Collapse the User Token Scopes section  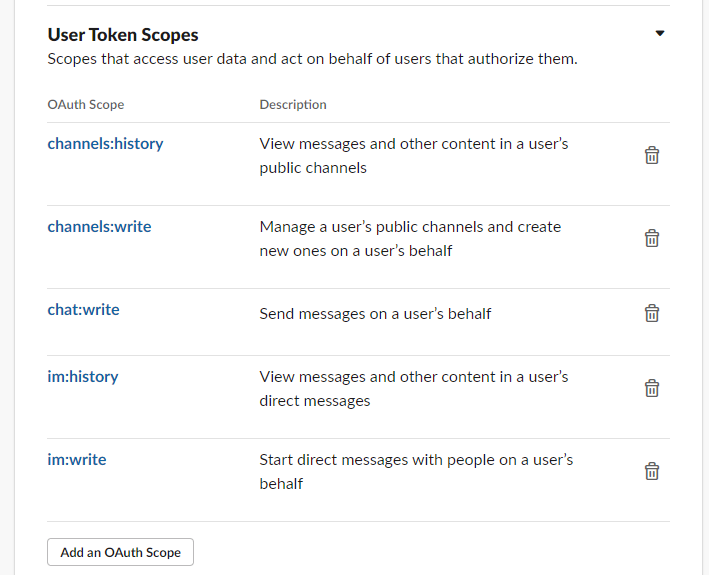(659, 34)
